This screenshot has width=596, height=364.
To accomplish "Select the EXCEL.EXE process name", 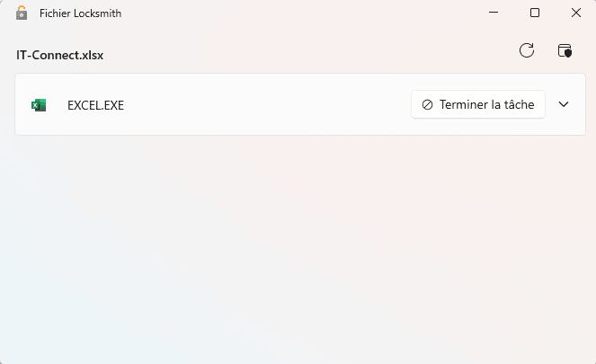I will [x=95, y=105].
